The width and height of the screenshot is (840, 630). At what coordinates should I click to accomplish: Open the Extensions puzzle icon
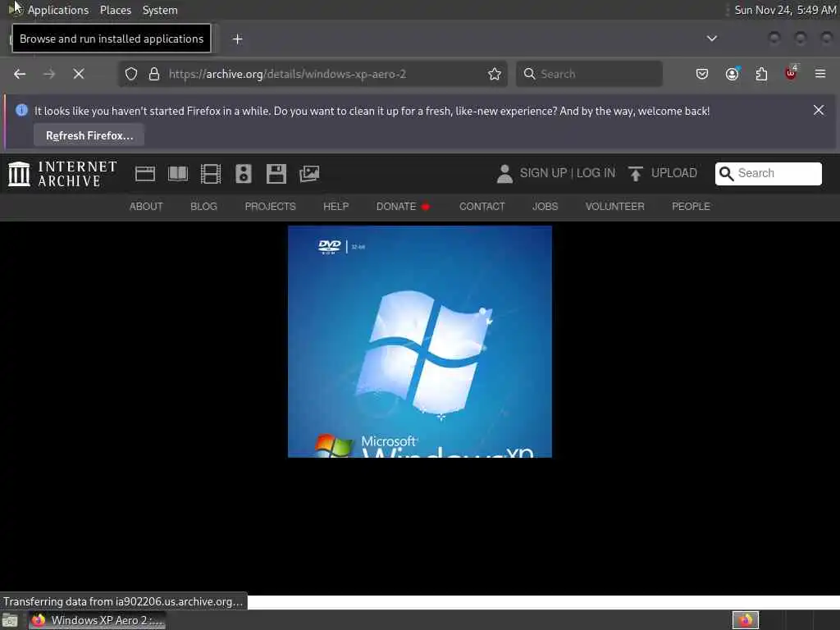(x=761, y=74)
